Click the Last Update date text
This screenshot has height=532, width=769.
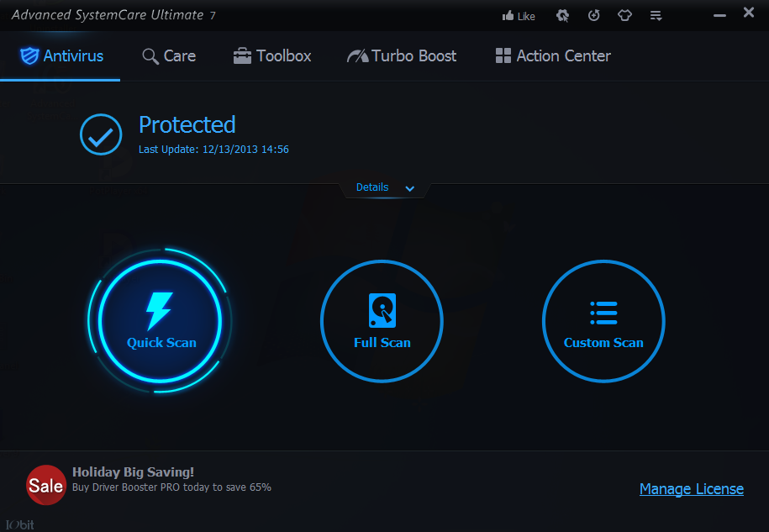213,150
